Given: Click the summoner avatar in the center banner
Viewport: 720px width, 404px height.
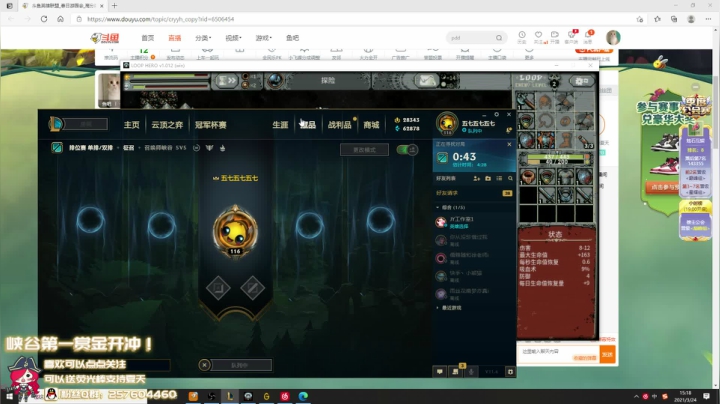Looking at the screenshot, I should [x=235, y=231].
